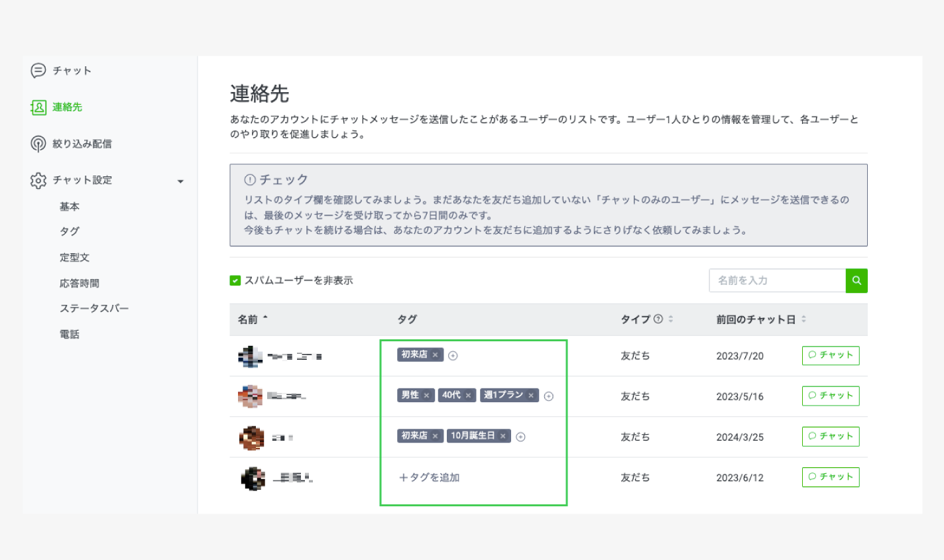The width and height of the screenshot is (944, 560).
Task: Sort by 前回のチャット日 column
Action: coord(803,319)
